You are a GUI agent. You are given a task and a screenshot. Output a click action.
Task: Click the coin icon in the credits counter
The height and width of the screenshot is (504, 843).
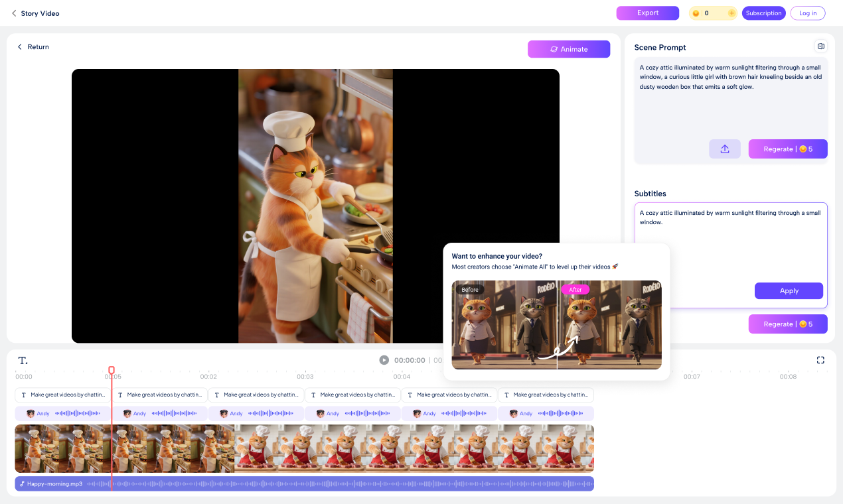[x=696, y=13]
